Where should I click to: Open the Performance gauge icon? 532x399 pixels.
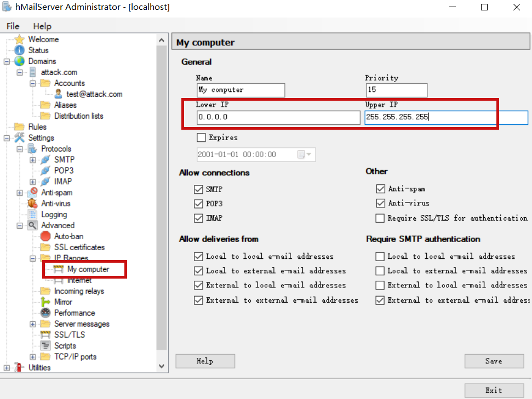pos(45,313)
